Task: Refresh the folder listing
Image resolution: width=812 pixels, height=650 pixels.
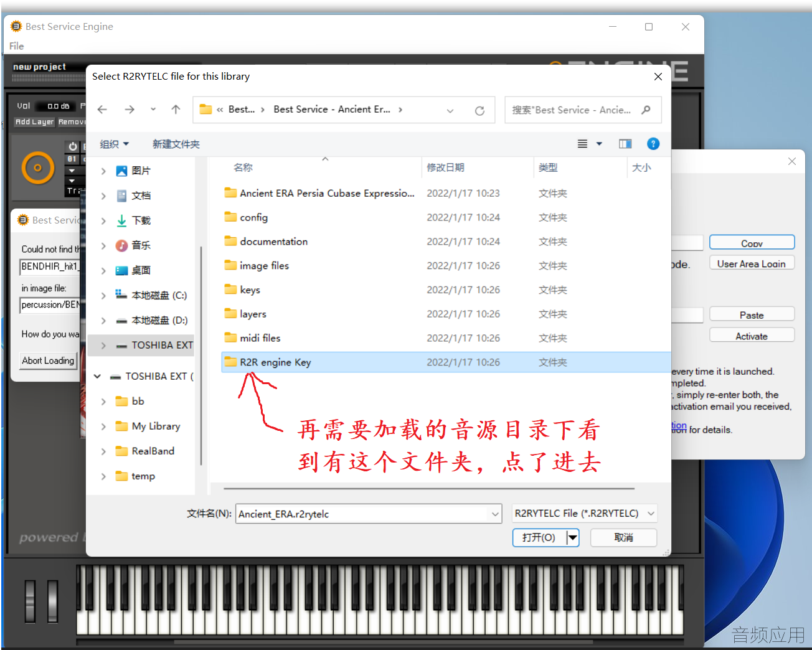Action: point(479,110)
